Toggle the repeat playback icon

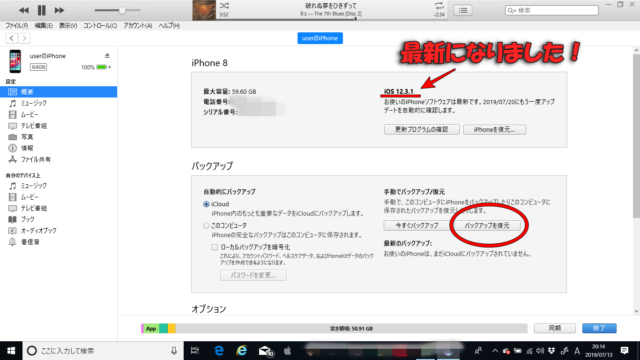click(439, 6)
